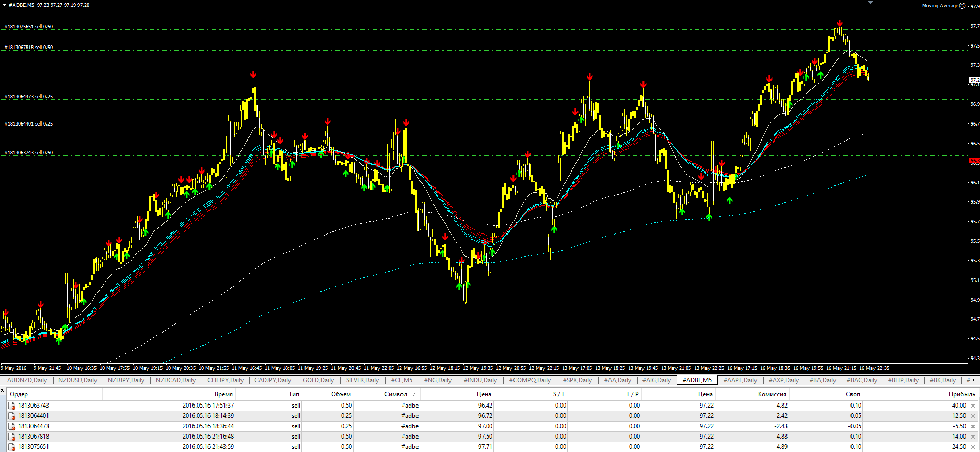The width and height of the screenshot is (980, 452).
Task: Switch to the #BAC,Daily tab
Action: (862, 380)
